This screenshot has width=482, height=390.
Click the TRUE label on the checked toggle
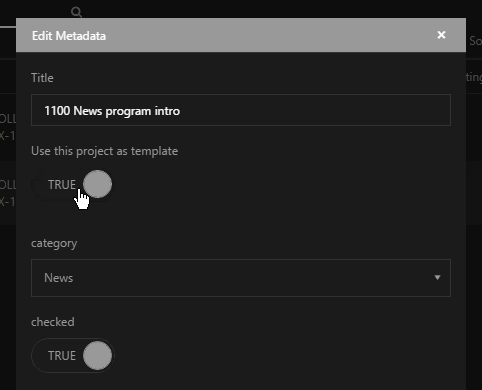[x=62, y=356]
